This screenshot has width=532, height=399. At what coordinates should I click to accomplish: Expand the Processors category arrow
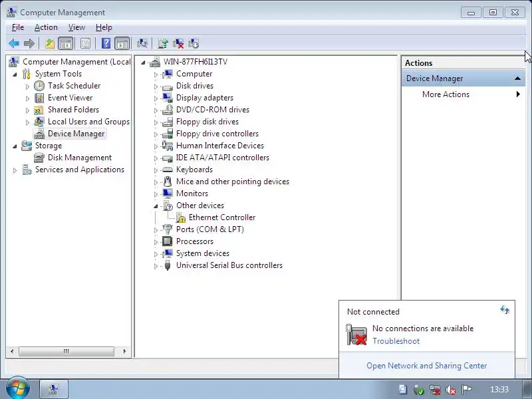coord(156,242)
